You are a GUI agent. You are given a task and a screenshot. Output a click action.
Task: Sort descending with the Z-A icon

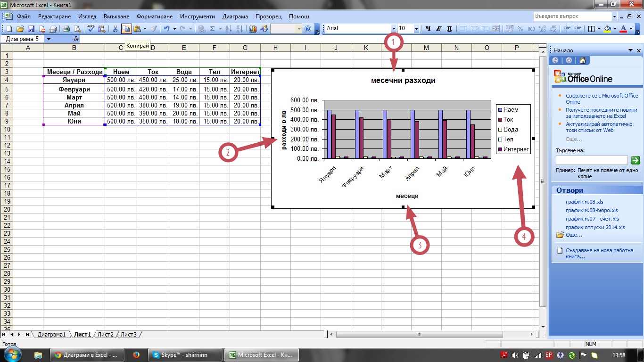click(239, 29)
